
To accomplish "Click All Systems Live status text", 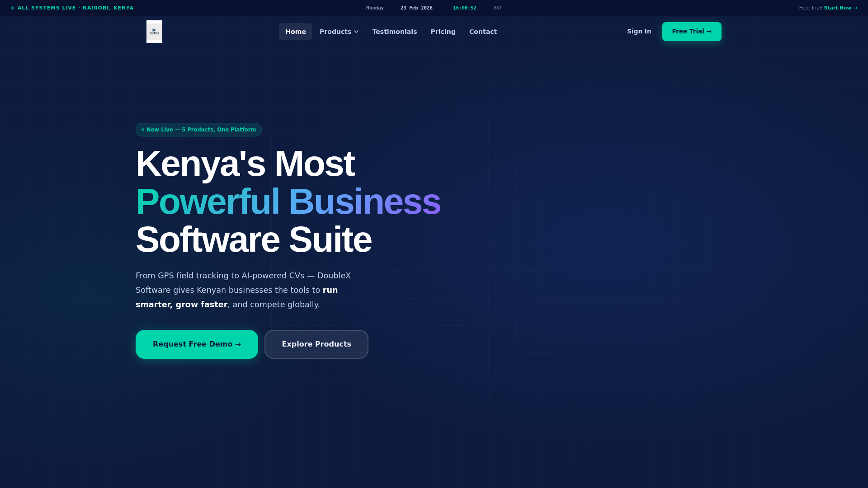I will click(75, 8).
